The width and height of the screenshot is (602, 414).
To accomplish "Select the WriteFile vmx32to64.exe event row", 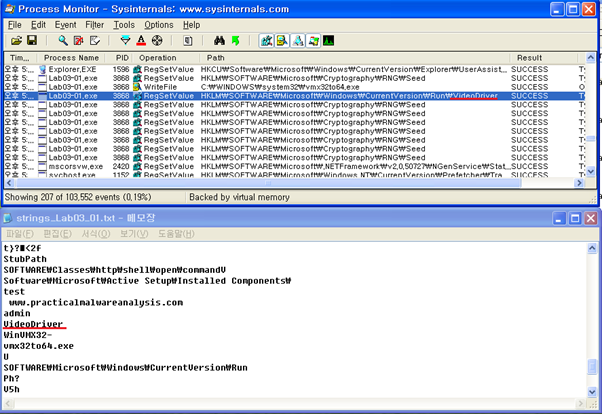I will (294, 87).
